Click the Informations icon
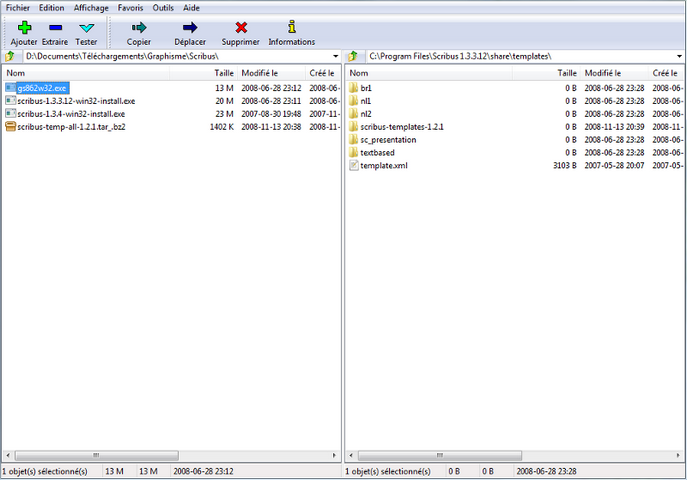Screen dimensions: 687x480 (291, 27)
